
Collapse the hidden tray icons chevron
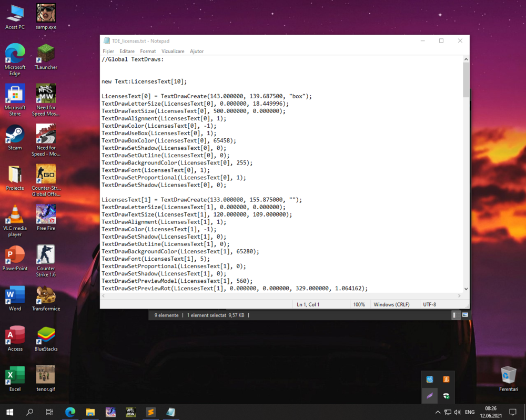(438, 412)
